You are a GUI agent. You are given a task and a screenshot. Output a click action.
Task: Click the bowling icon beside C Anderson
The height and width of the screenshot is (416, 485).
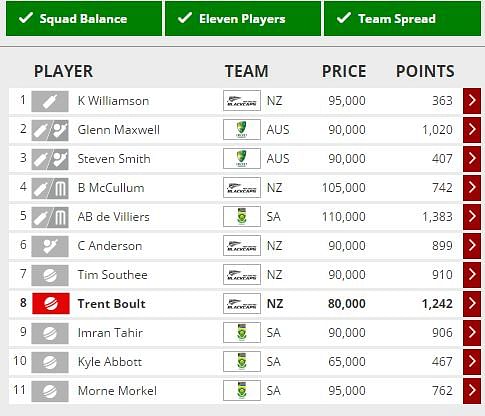click(x=50, y=246)
